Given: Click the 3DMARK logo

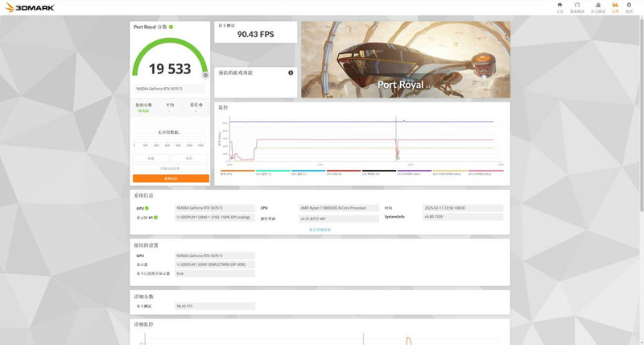Looking at the screenshot, I should click(29, 7).
